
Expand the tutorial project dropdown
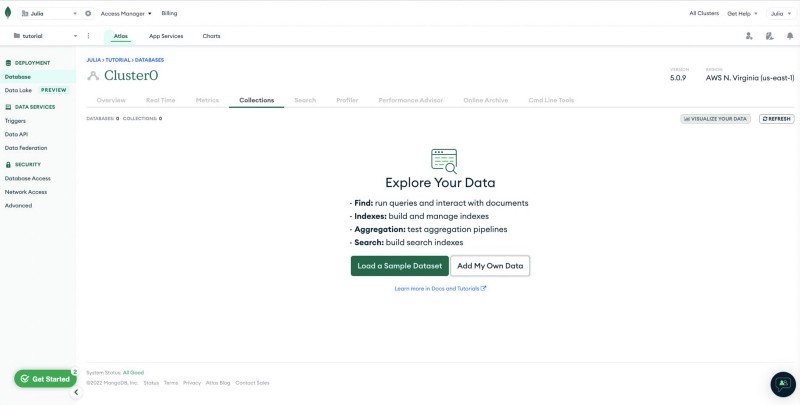[46, 36]
